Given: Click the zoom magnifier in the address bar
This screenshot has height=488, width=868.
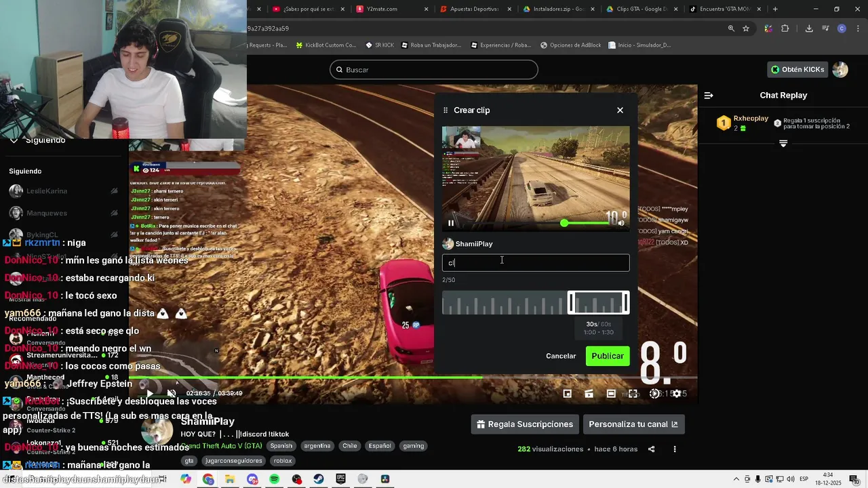Looking at the screenshot, I should [x=731, y=28].
